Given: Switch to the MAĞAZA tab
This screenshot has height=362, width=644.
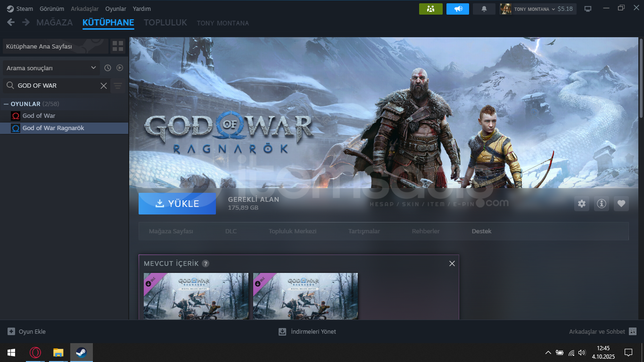Looking at the screenshot, I should [55, 23].
